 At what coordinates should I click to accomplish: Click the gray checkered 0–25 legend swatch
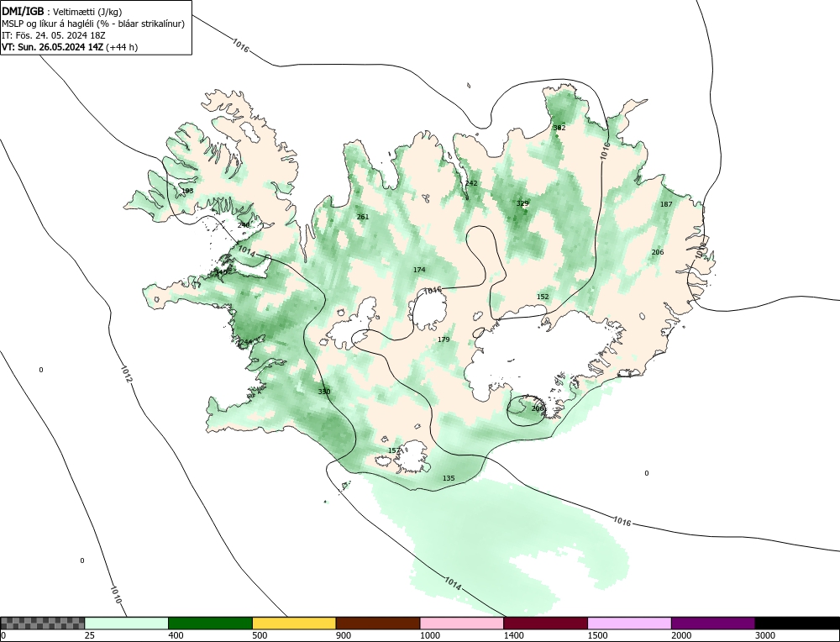point(42,623)
